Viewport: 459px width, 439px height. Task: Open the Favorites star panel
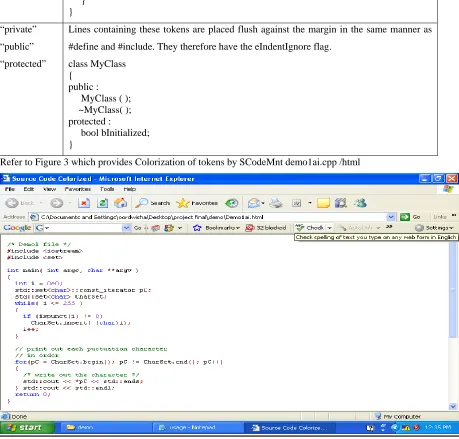coord(197,203)
